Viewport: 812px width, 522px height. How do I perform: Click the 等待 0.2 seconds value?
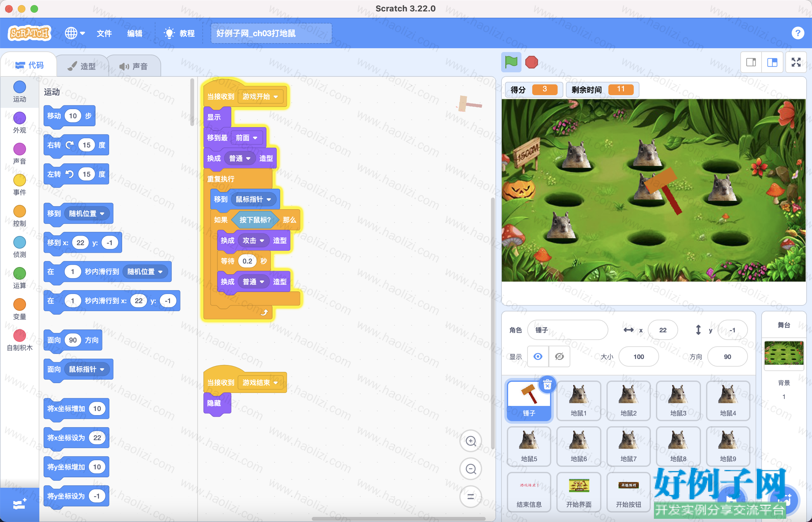point(247,261)
